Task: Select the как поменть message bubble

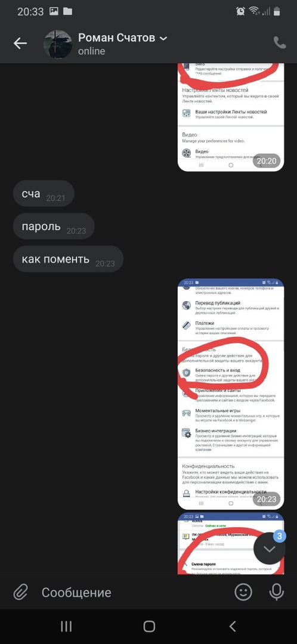Action: [68, 259]
